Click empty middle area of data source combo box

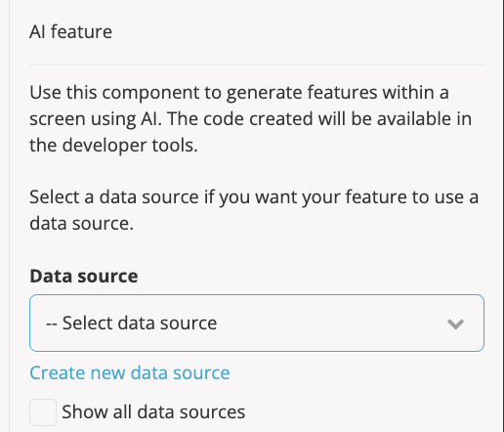pos(325,323)
